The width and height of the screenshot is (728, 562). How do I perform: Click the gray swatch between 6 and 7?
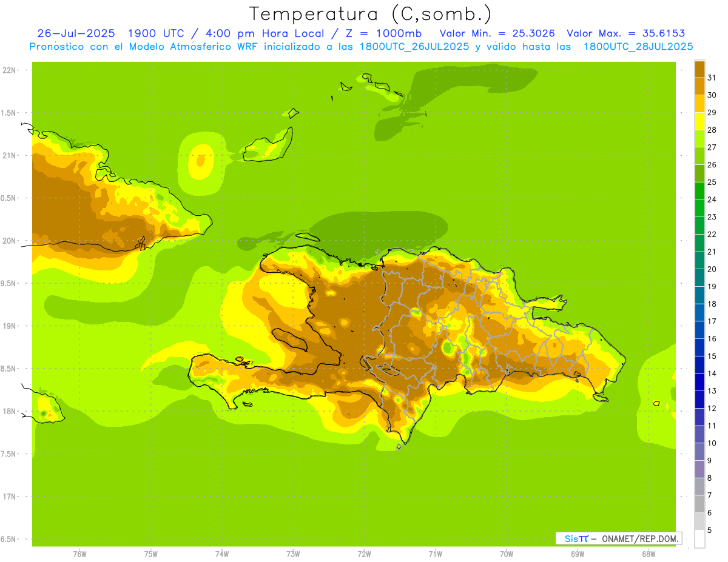[699, 504]
